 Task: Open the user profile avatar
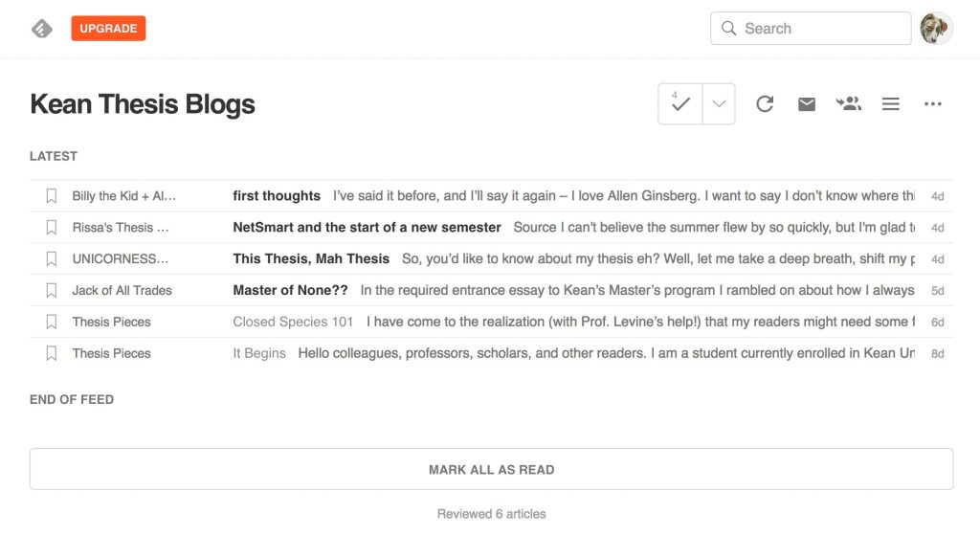(936, 29)
